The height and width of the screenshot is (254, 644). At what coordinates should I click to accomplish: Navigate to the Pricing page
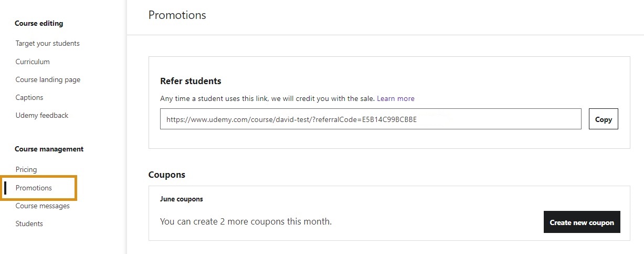[x=26, y=170]
